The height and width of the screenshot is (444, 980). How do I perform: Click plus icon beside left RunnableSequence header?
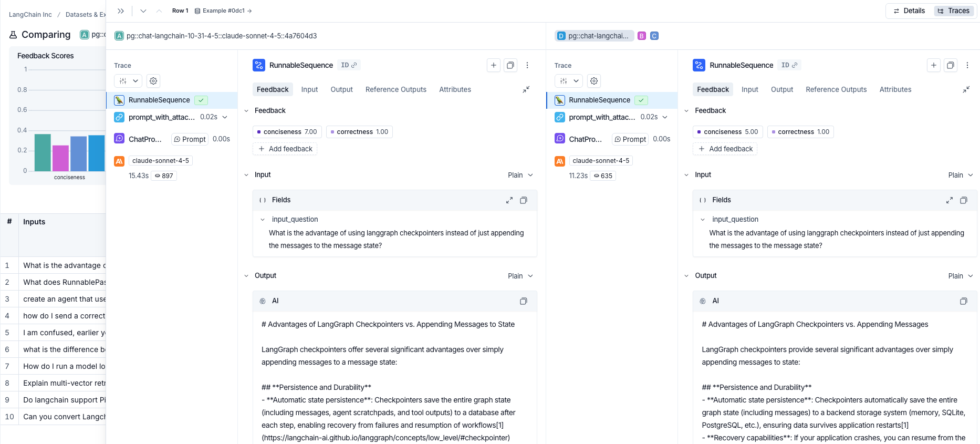pos(494,65)
